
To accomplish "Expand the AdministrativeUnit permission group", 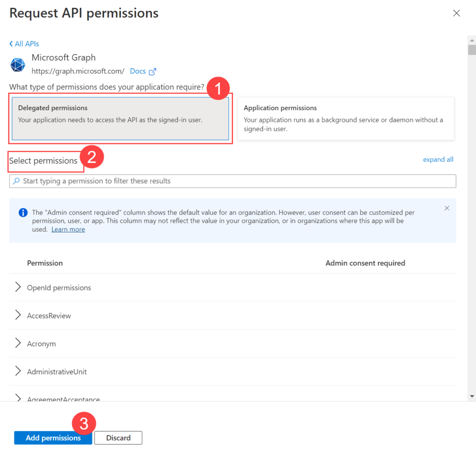I will click(x=17, y=371).
